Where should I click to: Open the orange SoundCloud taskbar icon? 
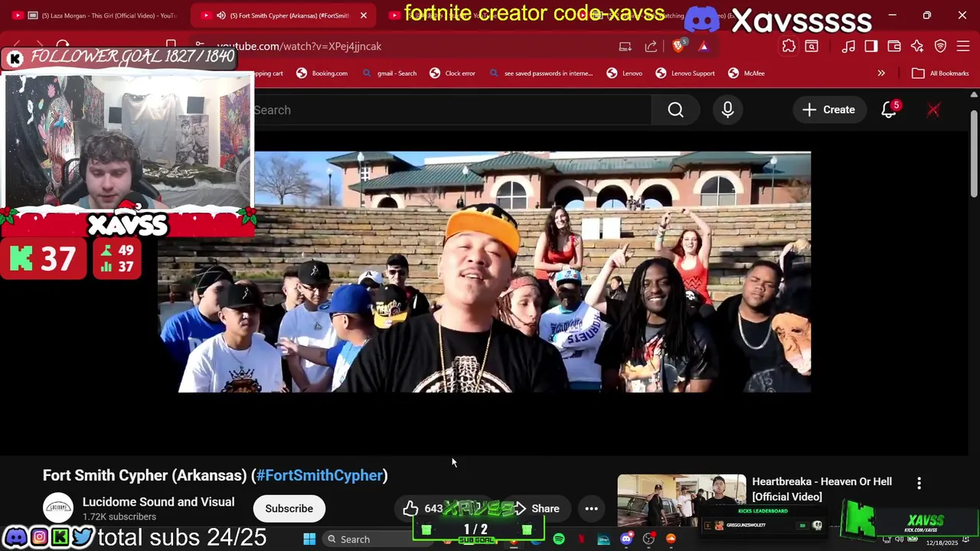tap(671, 540)
